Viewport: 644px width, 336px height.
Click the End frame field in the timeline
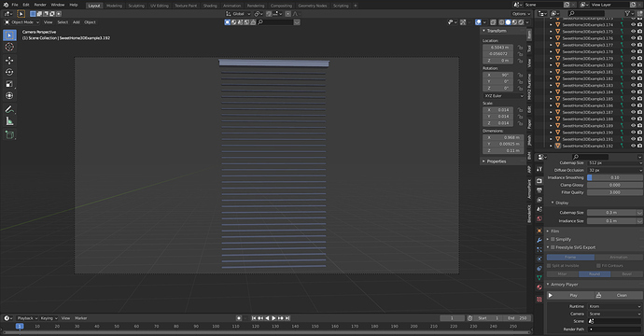tap(517, 318)
